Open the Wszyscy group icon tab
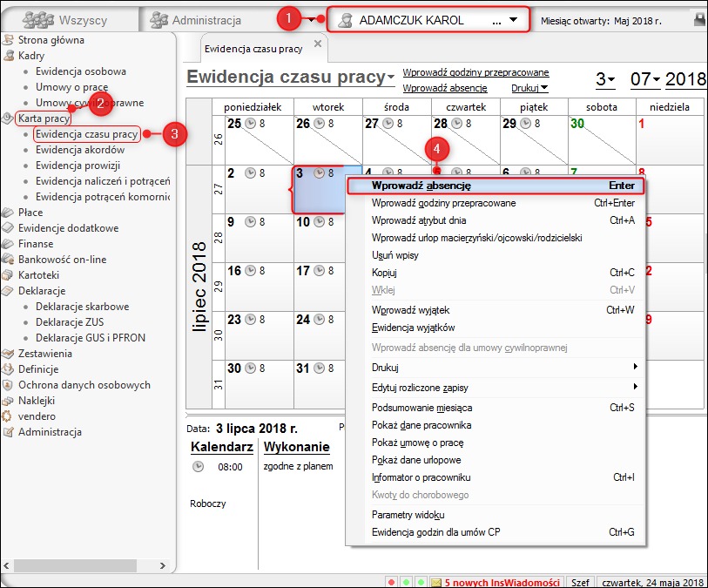Screen dimensions: 708x588 click(x=38, y=20)
